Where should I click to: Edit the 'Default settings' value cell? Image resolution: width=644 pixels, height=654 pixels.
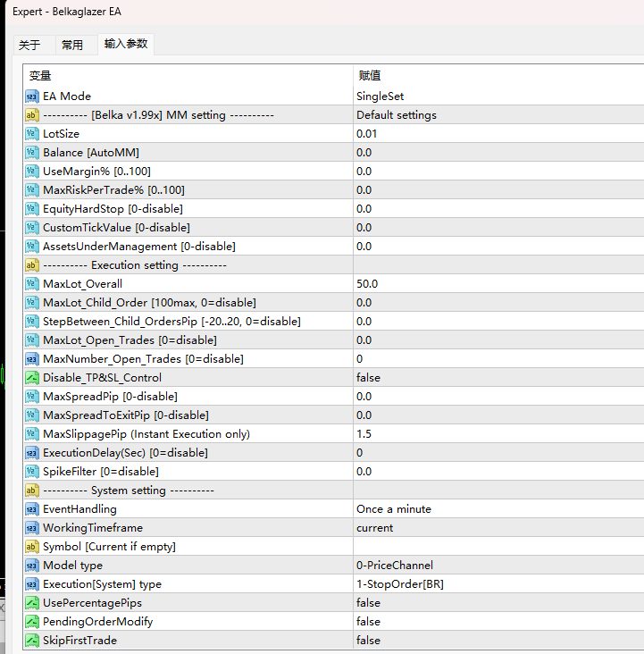coord(498,115)
